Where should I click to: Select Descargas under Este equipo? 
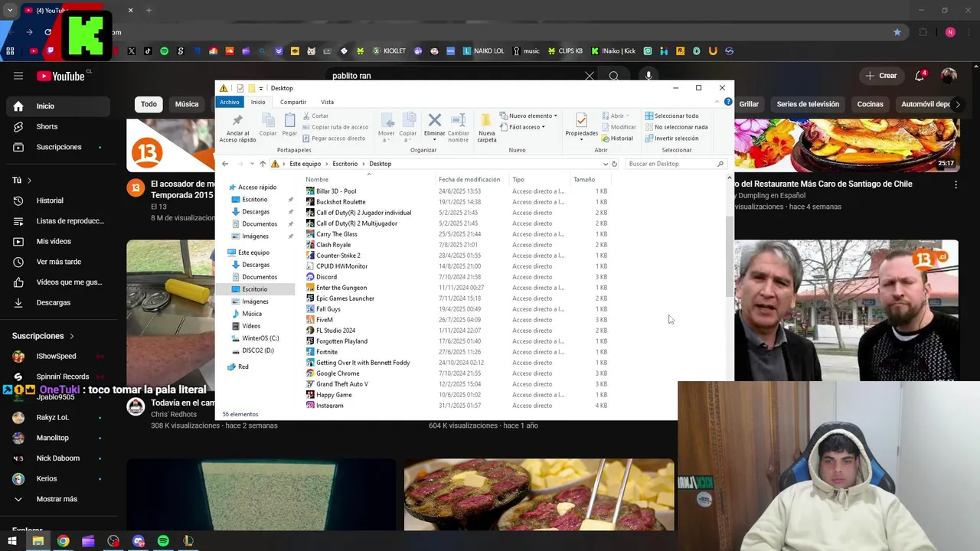coord(256,265)
